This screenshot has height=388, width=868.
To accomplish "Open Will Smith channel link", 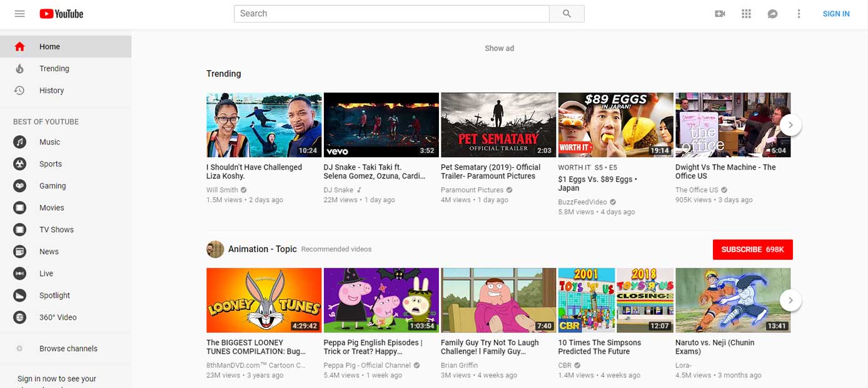I will point(222,190).
